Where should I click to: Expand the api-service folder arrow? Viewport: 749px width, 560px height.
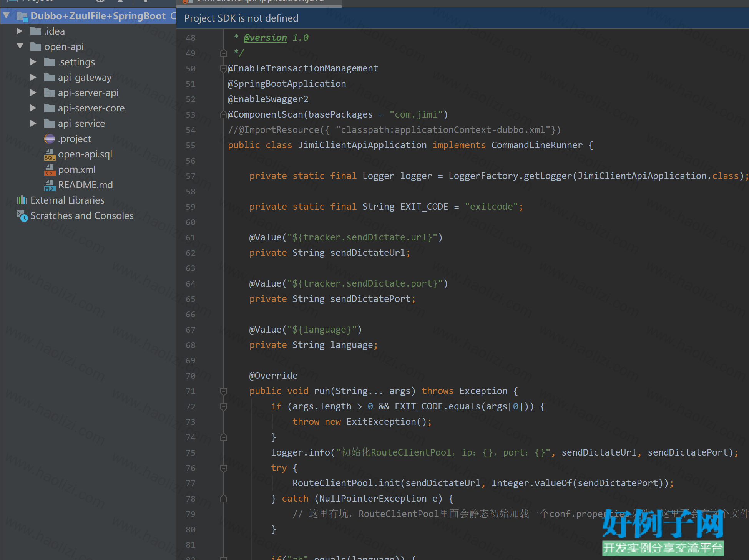click(x=33, y=123)
